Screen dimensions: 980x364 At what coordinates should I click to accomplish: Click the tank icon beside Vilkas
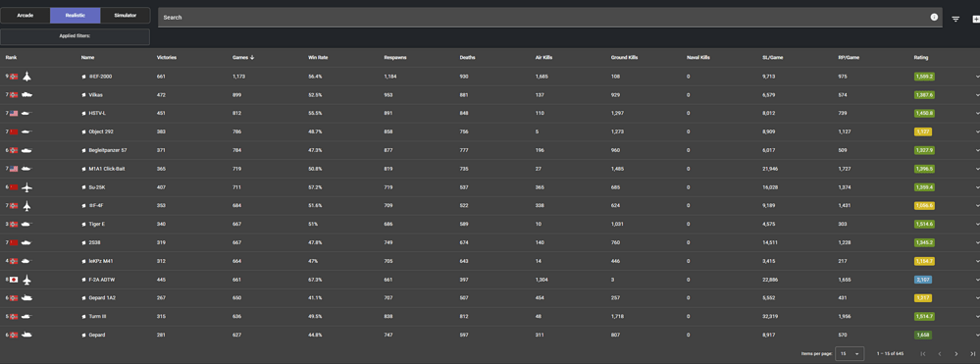(x=26, y=95)
